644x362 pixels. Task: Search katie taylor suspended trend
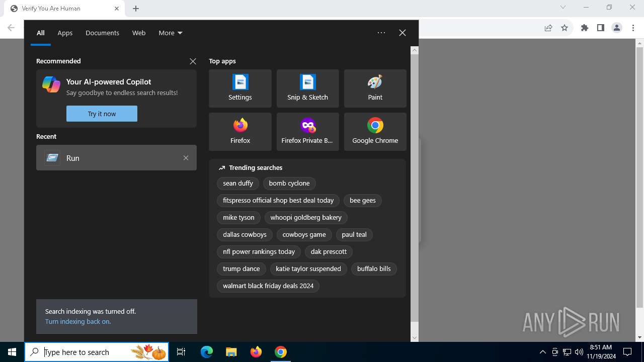point(308,269)
